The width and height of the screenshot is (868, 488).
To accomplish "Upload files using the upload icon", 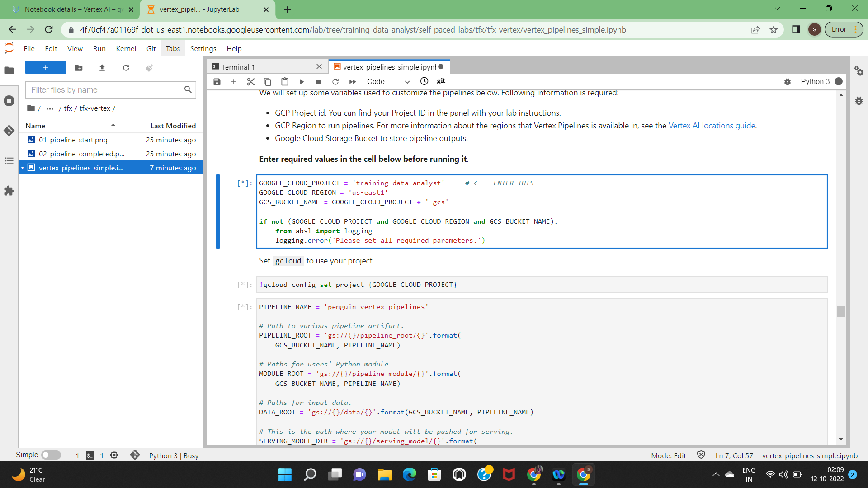I will click(102, 68).
